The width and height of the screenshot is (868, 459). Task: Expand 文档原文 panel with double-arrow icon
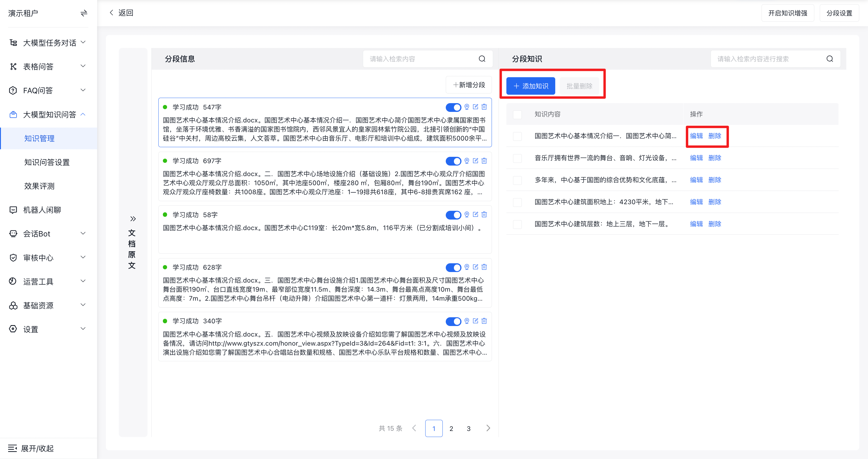[x=133, y=219]
